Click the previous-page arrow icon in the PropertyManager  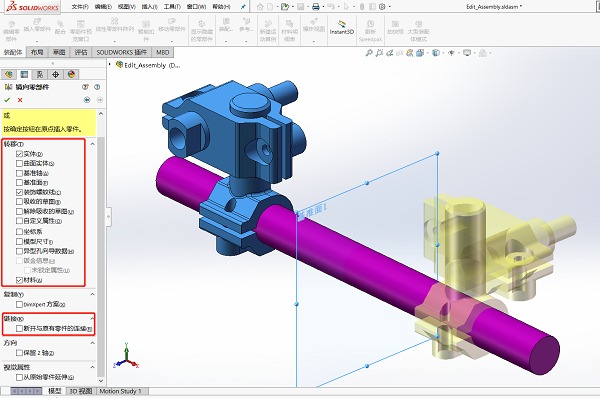pos(87,100)
